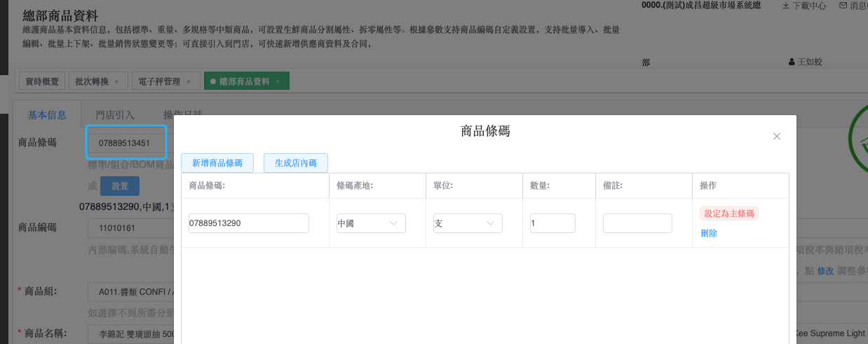Open the 門店引入 tab
The width and height of the screenshot is (868, 344).
(x=115, y=114)
